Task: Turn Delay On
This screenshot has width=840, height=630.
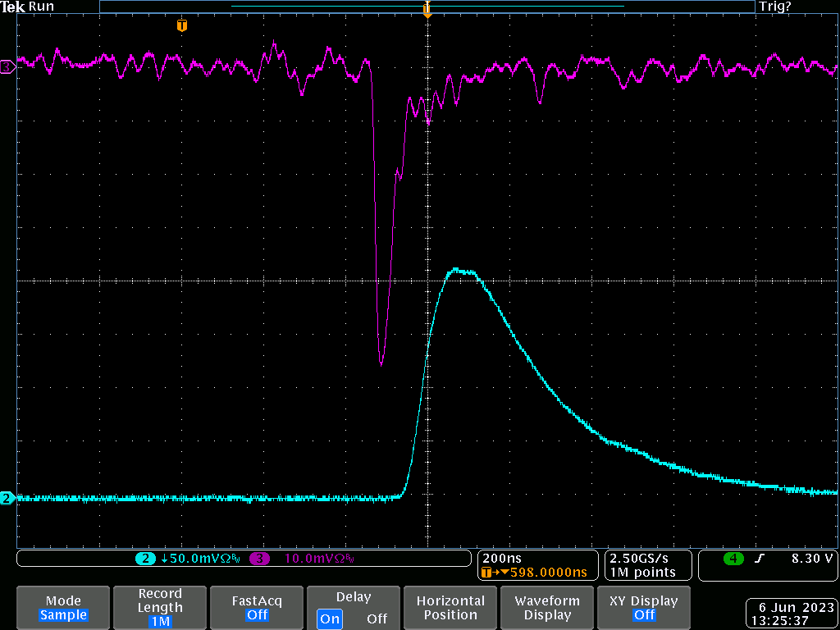Action: pos(330,619)
